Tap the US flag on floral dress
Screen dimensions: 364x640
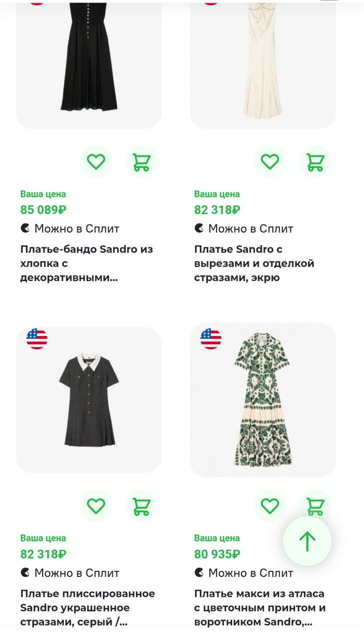pyautogui.click(x=211, y=339)
